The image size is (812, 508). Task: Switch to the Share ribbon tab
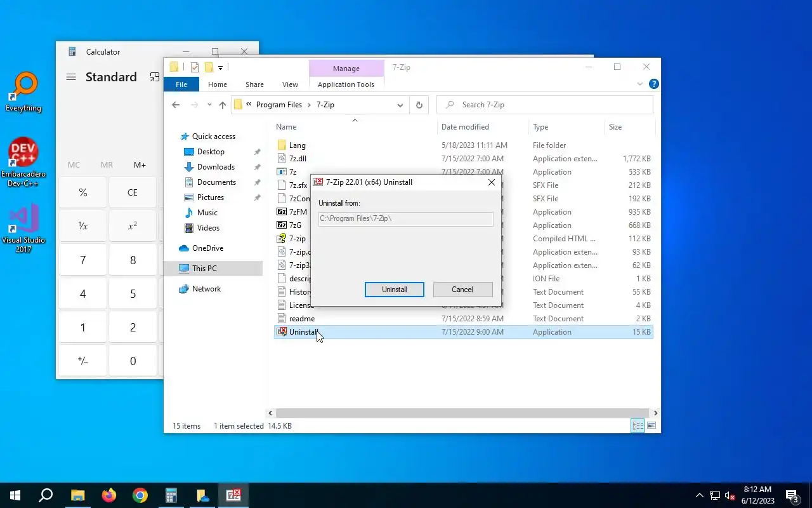tap(254, 84)
